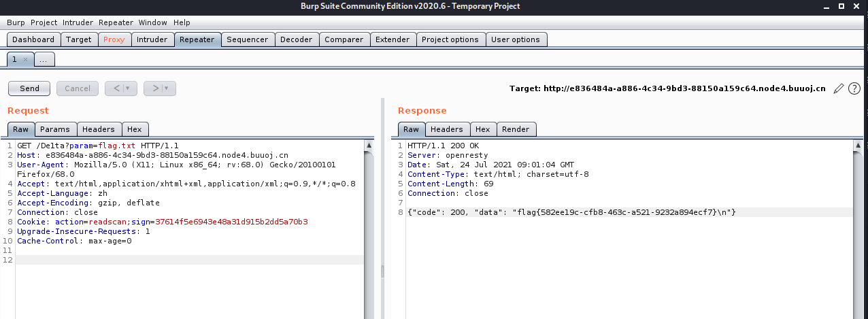Viewport: 868px width, 319px height.
Task: Open the Project options tab
Action: (x=450, y=39)
